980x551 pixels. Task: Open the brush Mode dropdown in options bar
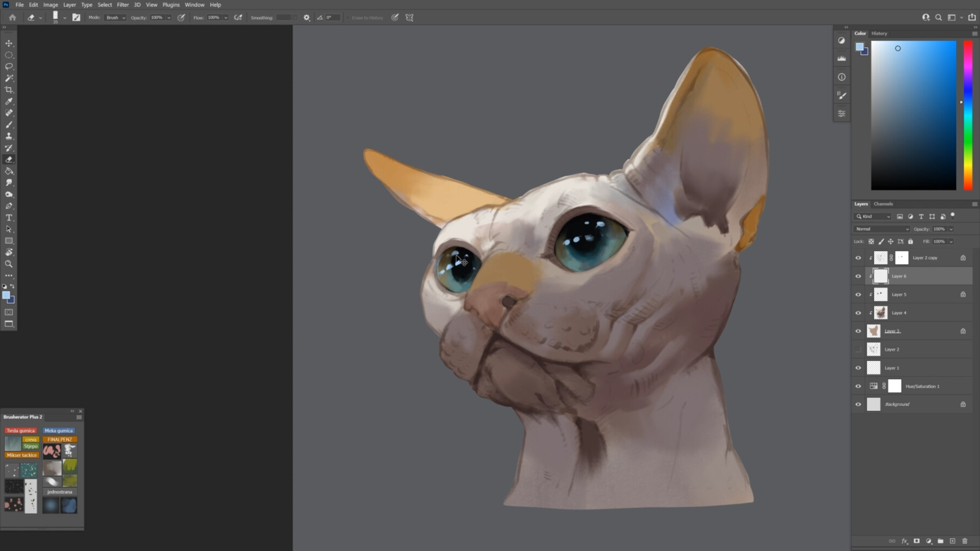pyautogui.click(x=114, y=17)
